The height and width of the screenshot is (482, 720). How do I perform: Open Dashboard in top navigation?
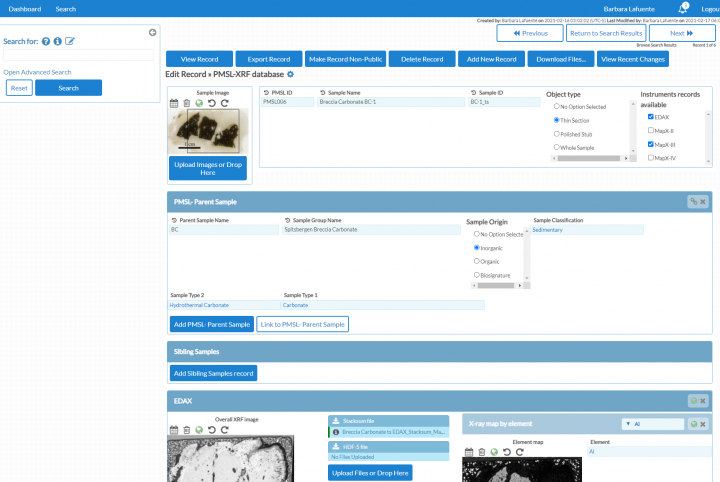tap(25, 9)
